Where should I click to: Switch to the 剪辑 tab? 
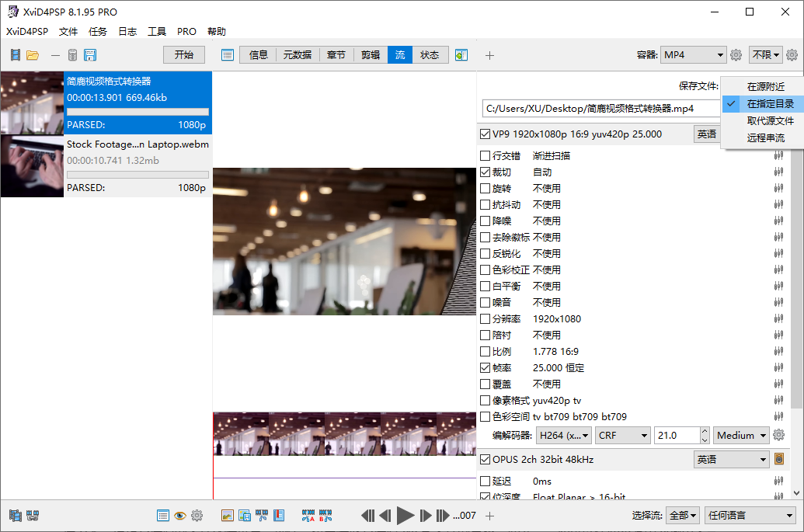(x=371, y=55)
